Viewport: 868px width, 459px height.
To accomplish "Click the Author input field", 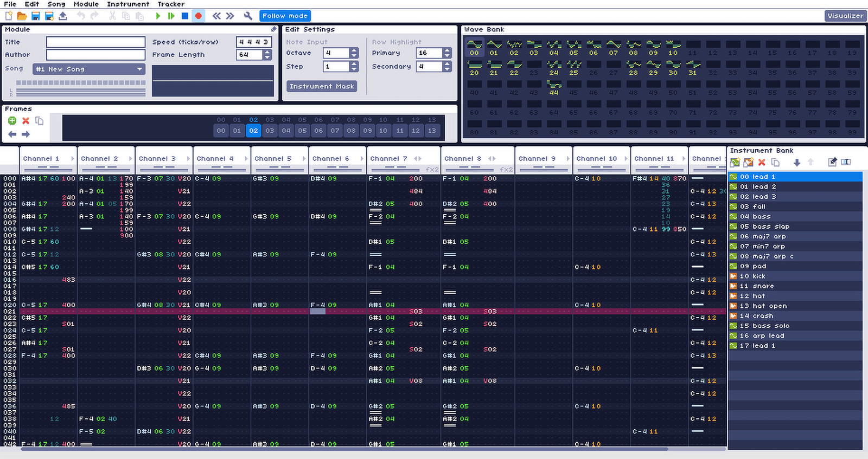I will 95,55.
